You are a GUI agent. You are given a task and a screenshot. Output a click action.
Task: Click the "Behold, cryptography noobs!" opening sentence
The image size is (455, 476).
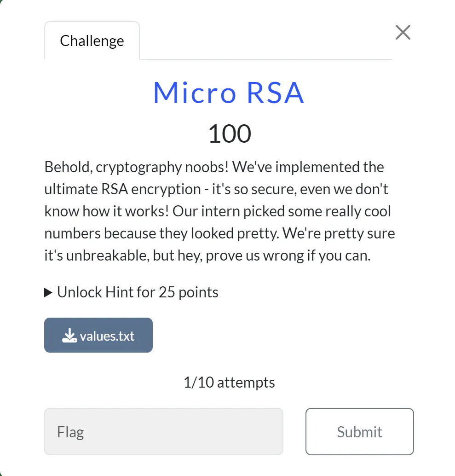tap(137, 167)
